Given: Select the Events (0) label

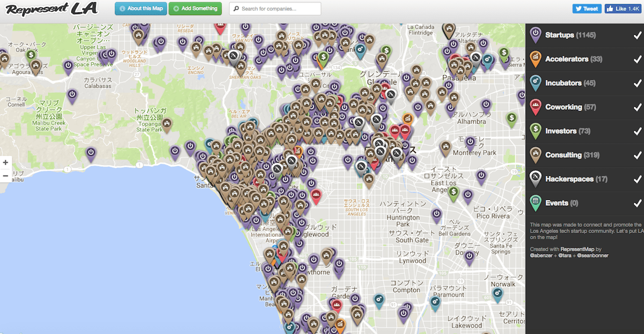Looking at the screenshot, I should coord(561,203).
